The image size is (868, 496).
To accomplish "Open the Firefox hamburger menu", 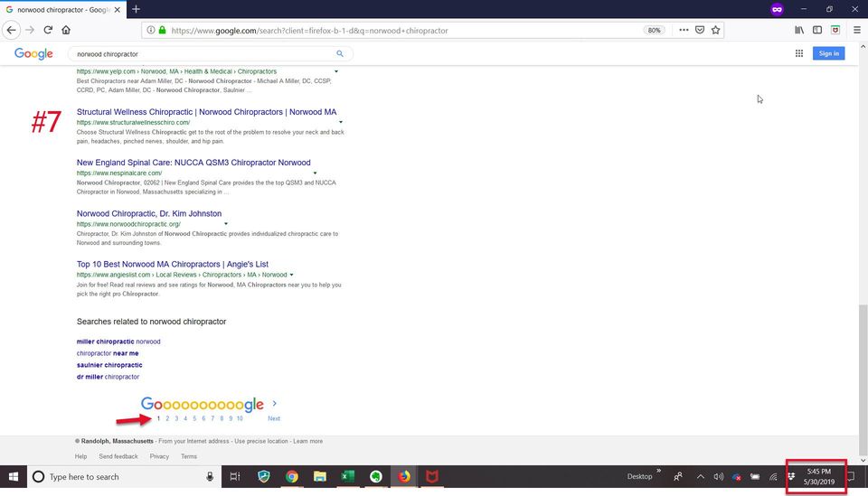I will [857, 31].
